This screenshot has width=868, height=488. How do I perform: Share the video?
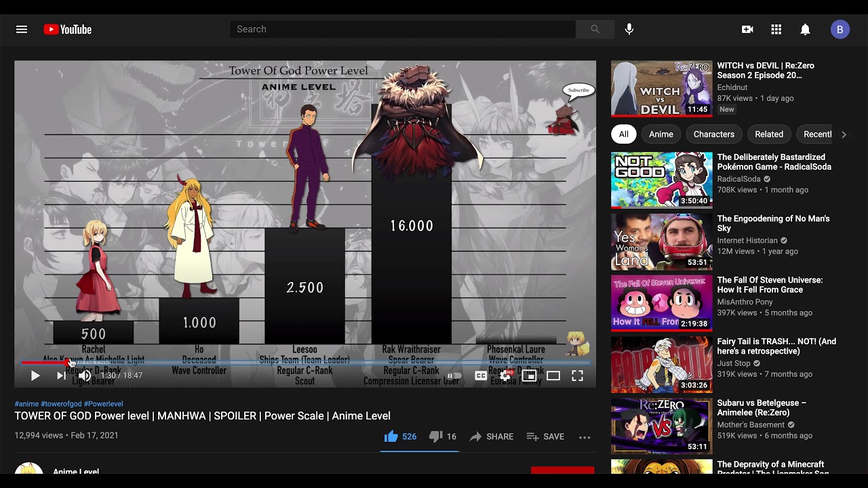click(492, 436)
